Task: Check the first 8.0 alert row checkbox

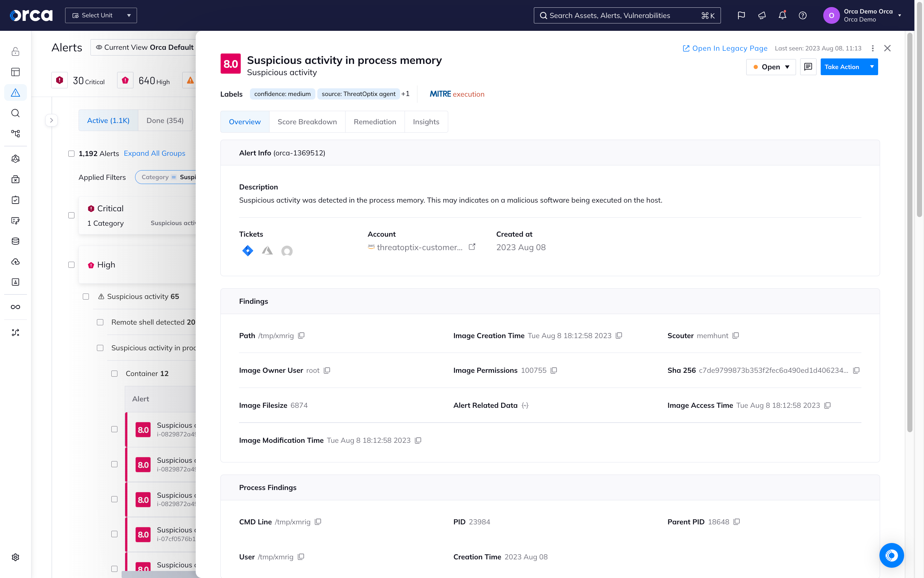Action: tap(115, 429)
